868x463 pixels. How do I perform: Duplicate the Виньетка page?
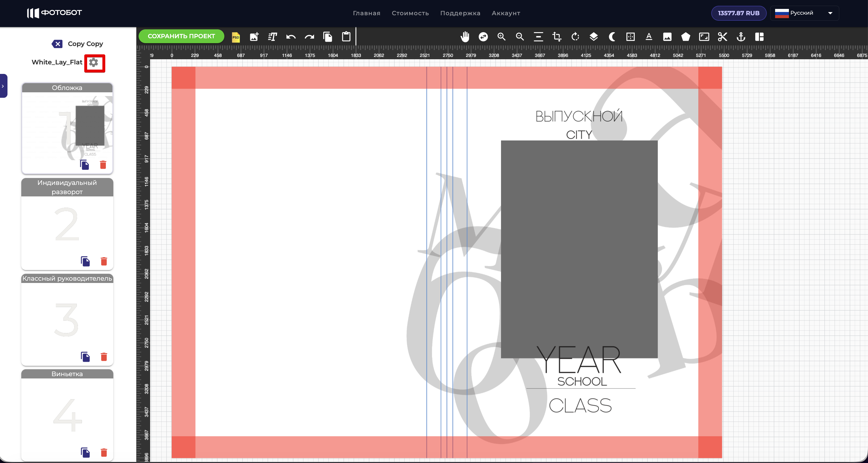click(x=85, y=452)
